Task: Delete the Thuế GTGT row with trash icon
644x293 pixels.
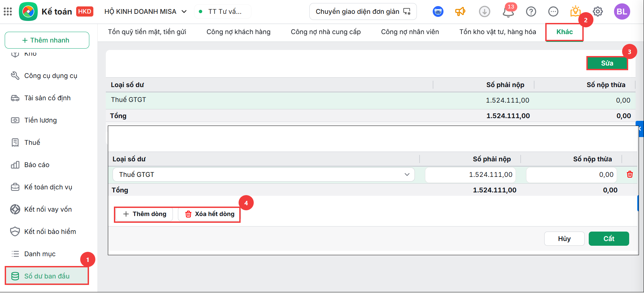Action: pyautogui.click(x=630, y=175)
